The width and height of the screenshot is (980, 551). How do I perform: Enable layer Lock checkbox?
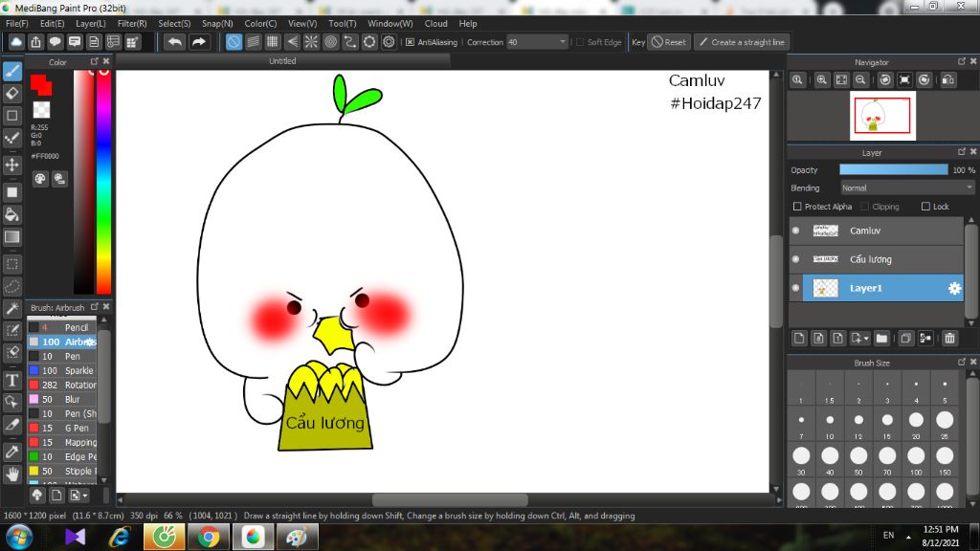click(925, 207)
